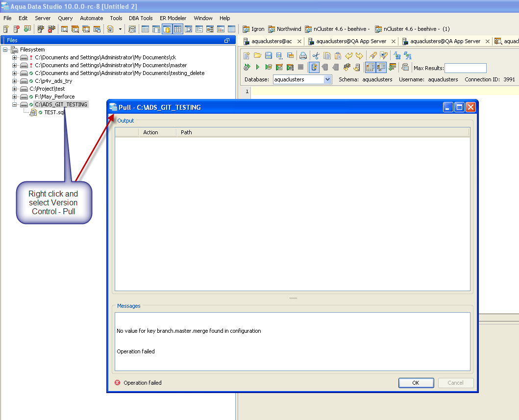Click the Execute green play icon
519x420 pixels.
[257, 67]
